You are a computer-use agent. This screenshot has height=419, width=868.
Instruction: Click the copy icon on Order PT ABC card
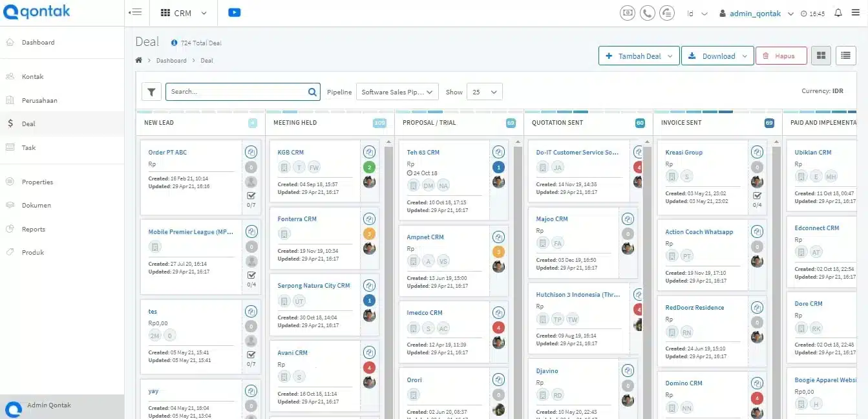point(251,152)
